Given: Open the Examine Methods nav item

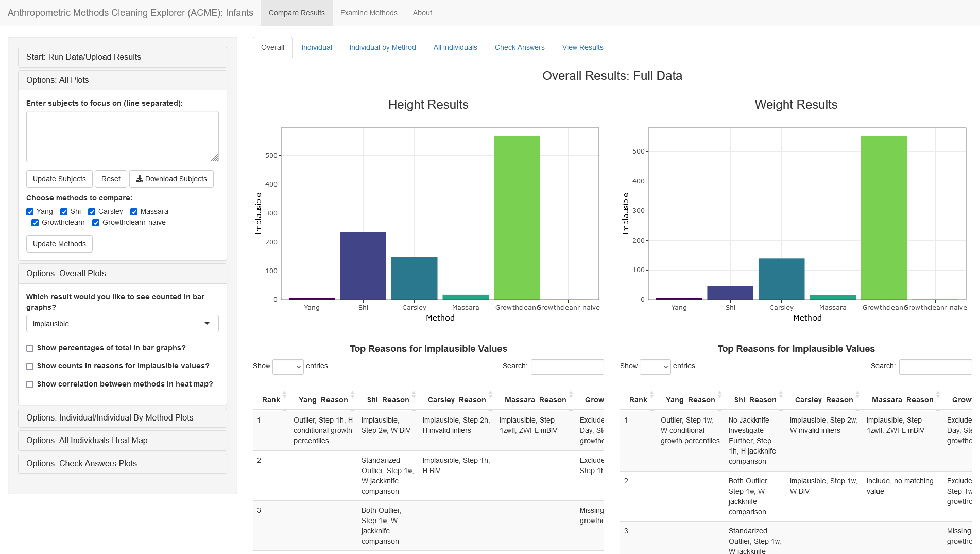Looking at the screenshot, I should (369, 13).
